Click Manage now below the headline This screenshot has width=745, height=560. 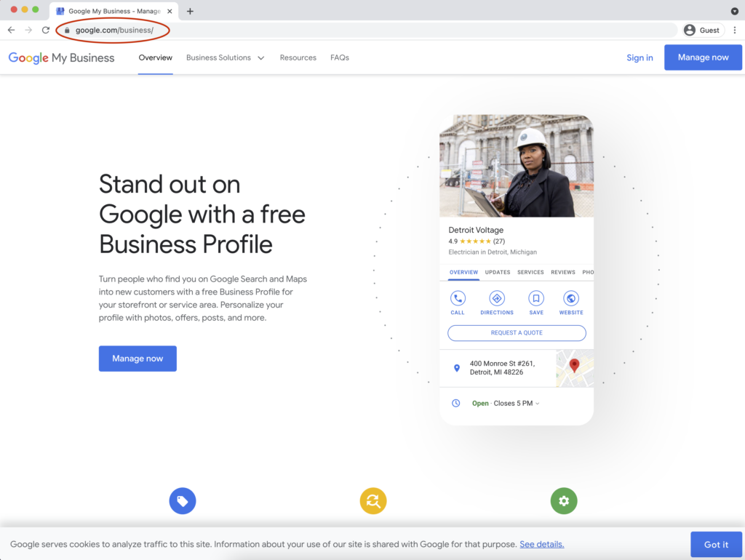click(x=138, y=359)
